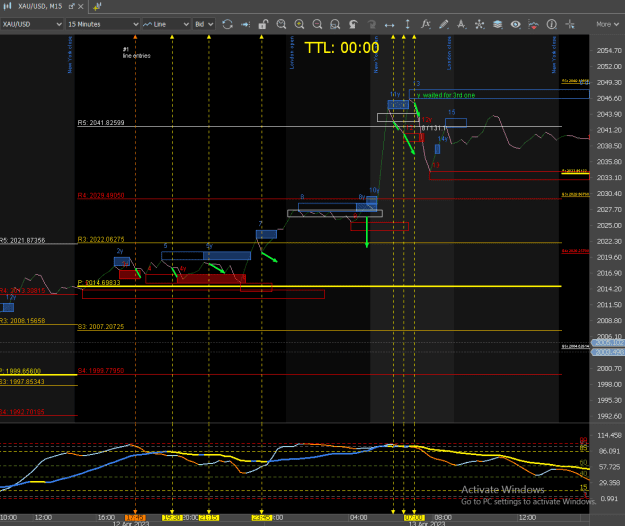Click the refresh chart icon
Viewport: 625px width, 526px height.
227,24
